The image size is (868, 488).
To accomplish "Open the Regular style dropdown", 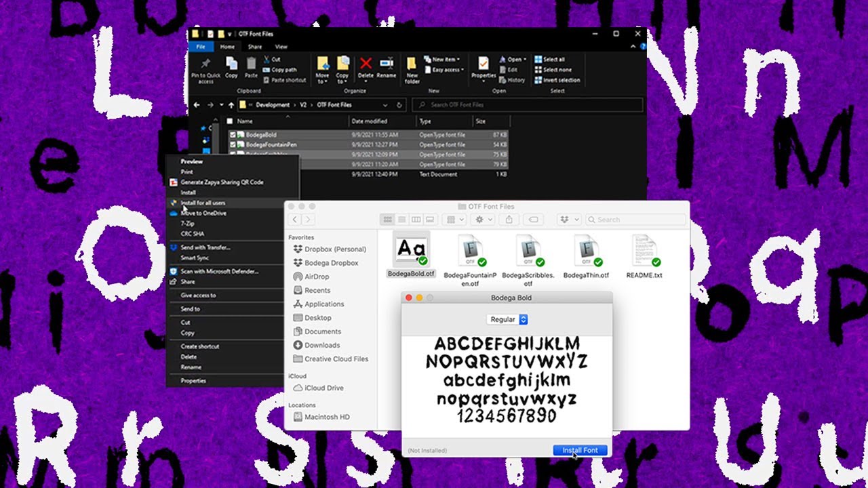I will coord(507,319).
